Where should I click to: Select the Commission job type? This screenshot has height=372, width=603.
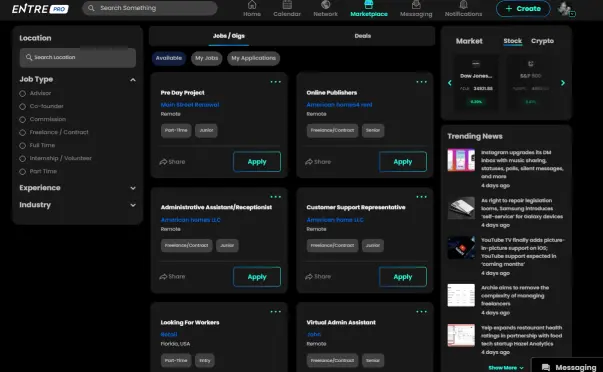[x=23, y=120]
